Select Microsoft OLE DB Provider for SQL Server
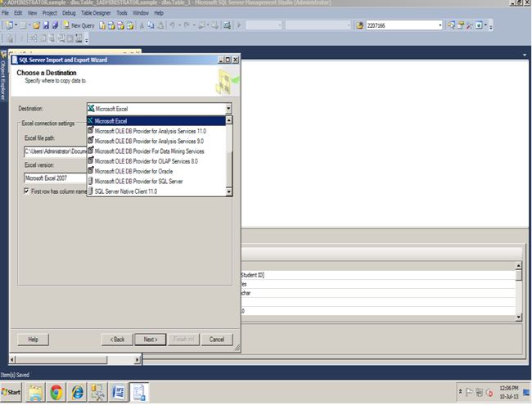The image size is (532, 405). [x=156, y=181]
